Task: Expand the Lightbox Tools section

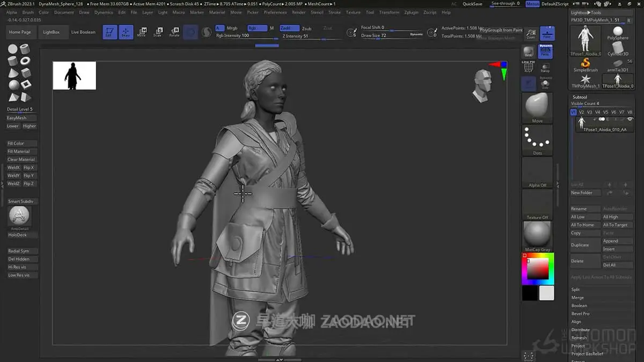Action: [x=587, y=12]
